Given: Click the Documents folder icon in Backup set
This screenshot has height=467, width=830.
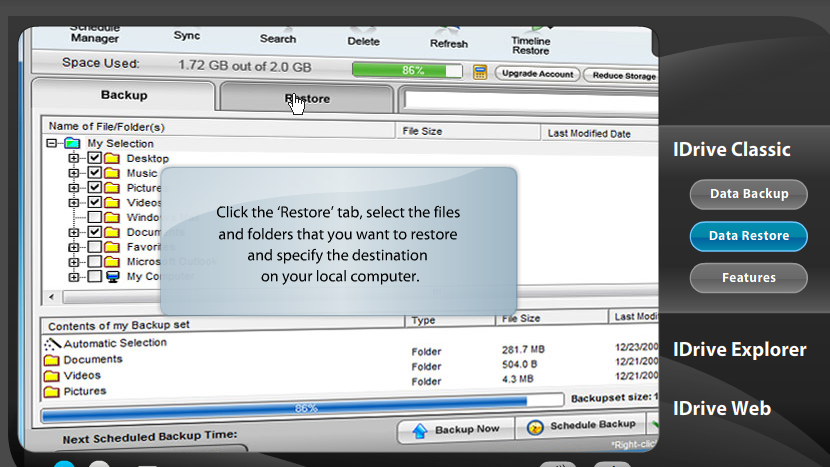Looking at the screenshot, I should pos(51,360).
